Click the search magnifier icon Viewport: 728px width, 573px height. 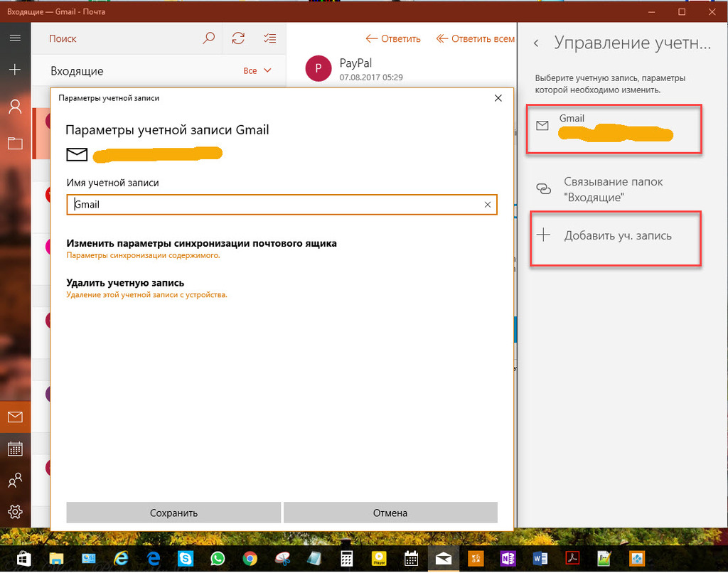tap(208, 38)
